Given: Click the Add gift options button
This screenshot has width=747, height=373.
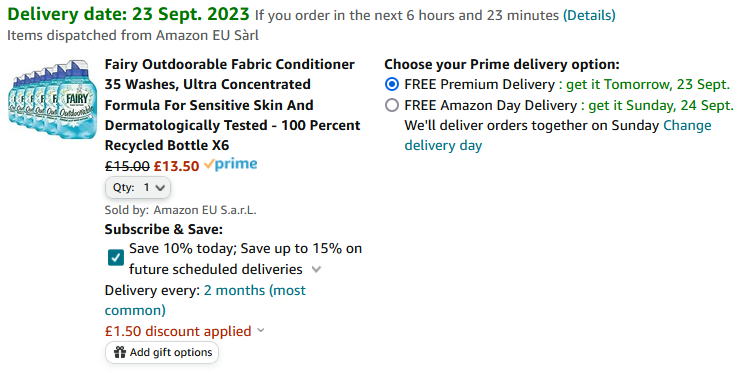Looking at the screenshot, I should 162,353.
